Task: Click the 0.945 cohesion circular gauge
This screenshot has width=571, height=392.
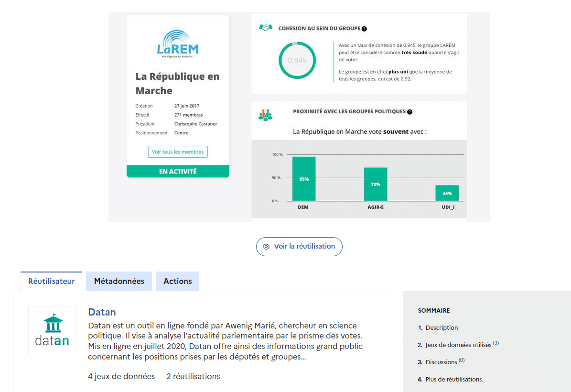Action: [x=297, y=61]
